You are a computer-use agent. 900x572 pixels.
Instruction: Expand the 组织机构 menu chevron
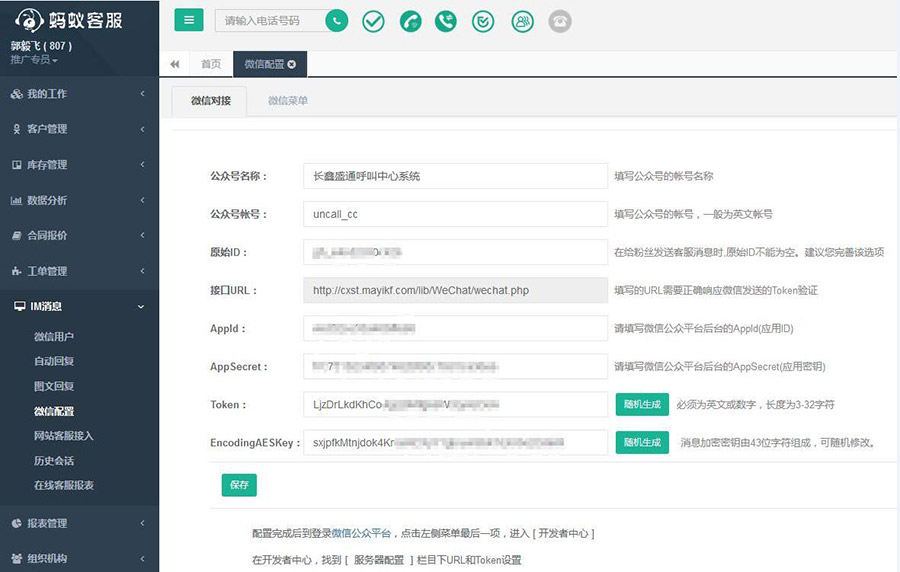[142, 558]
